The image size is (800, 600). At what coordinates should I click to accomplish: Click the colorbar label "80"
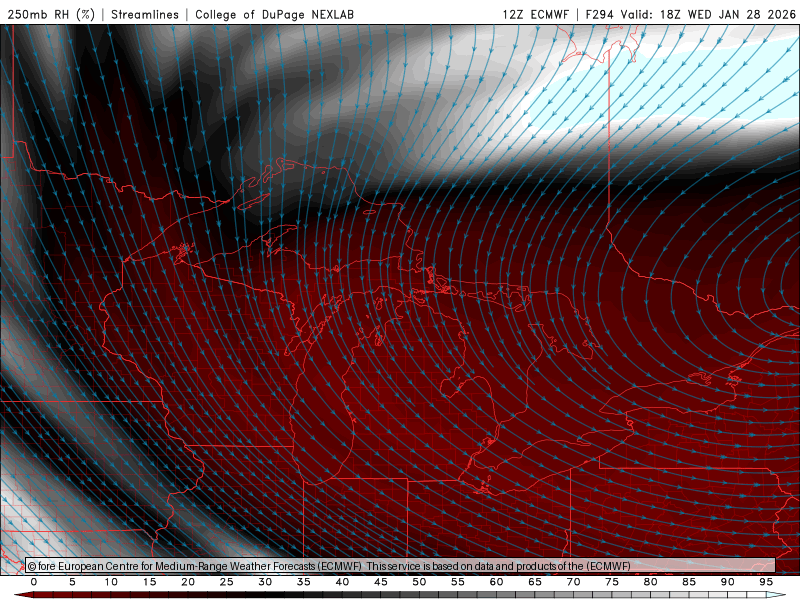click(651, 582)
